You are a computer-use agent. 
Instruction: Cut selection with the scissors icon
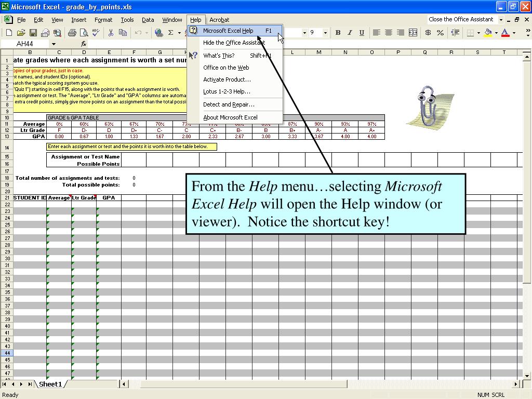coord(111,33)
